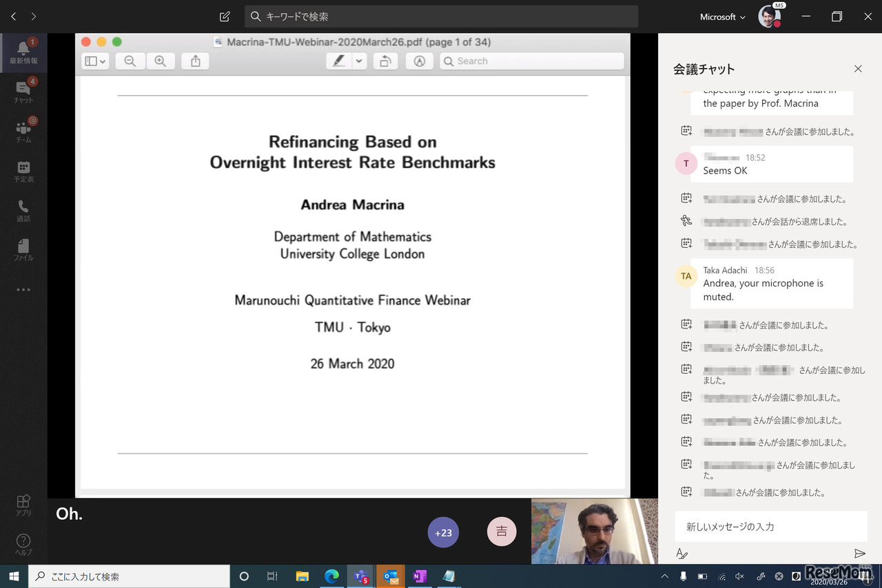
Task: Show the +23 additional participants
Action: point(443,532)
